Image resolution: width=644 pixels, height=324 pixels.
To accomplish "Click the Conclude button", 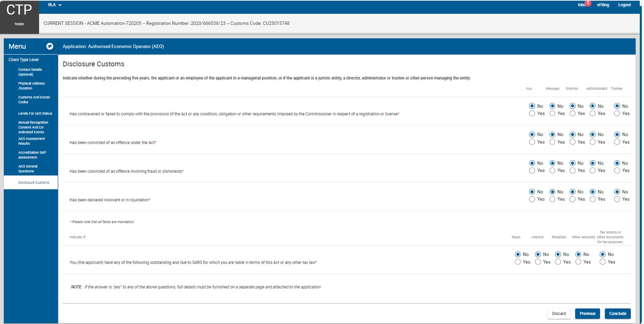I will (617, 313).
